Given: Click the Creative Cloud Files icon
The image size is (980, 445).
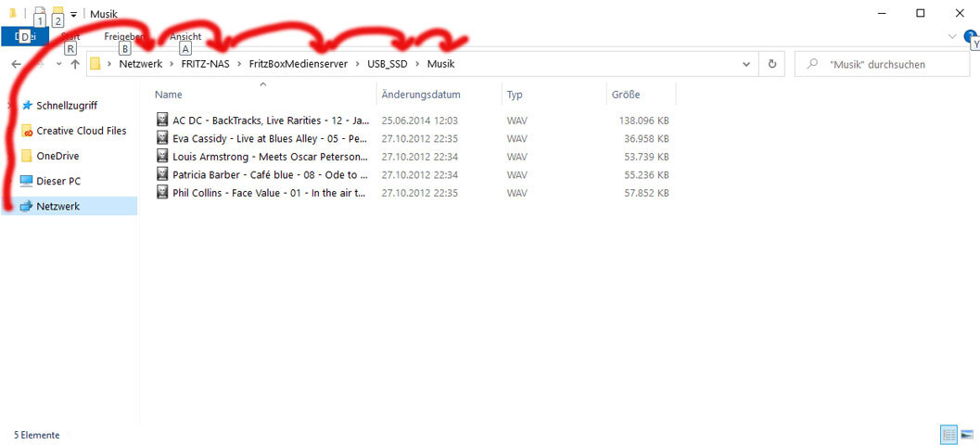Looking at the screenshot, I should (x=26, y=131).
